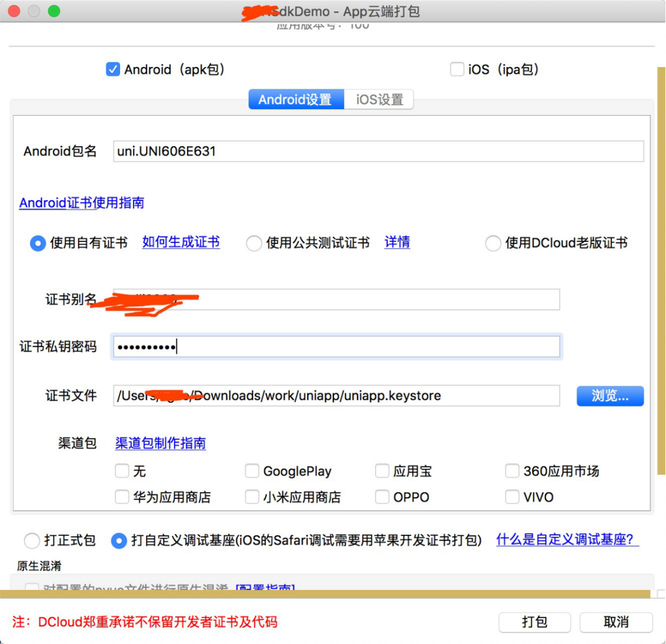The height and width of the screenshot is (644, 666).
Task: Click 浏览 to choose certificate file
Action: tap(609, 396)
